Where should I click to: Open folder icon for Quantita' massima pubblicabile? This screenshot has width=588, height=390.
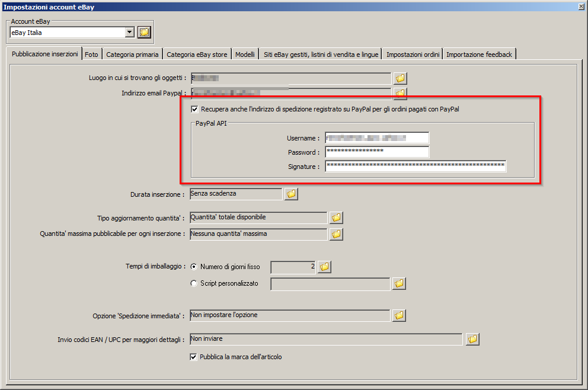click(x=336, y=234)
